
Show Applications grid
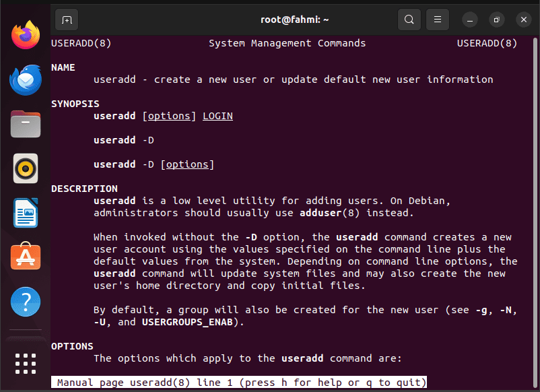point(26,364)
